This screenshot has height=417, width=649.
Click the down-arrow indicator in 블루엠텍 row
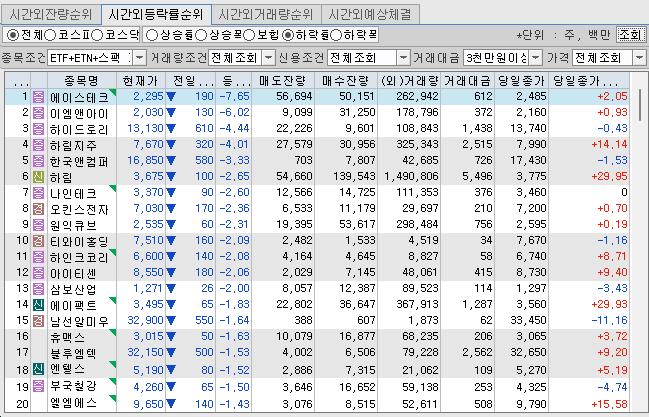(x=171, y=353)
